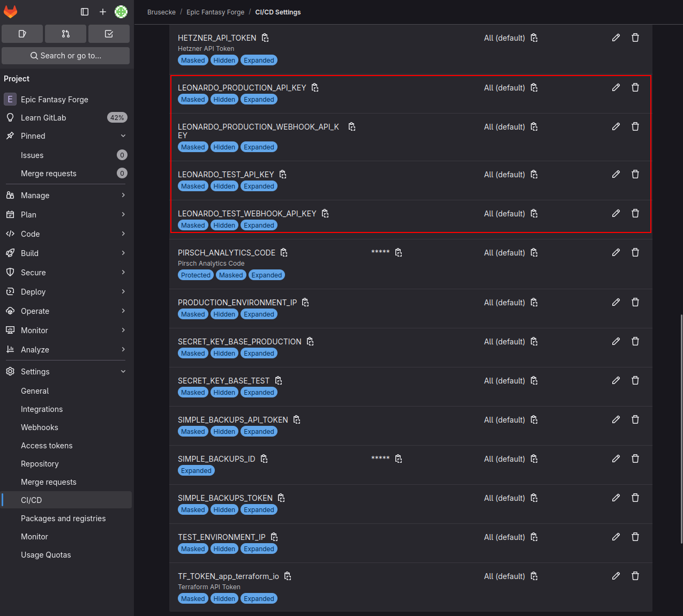Viewport: 683px width, 616px height.
Task: Delete LEONARDO_PRODUCTION_WEBHOOK_API_KEY variable
Action: click(635, 126)
